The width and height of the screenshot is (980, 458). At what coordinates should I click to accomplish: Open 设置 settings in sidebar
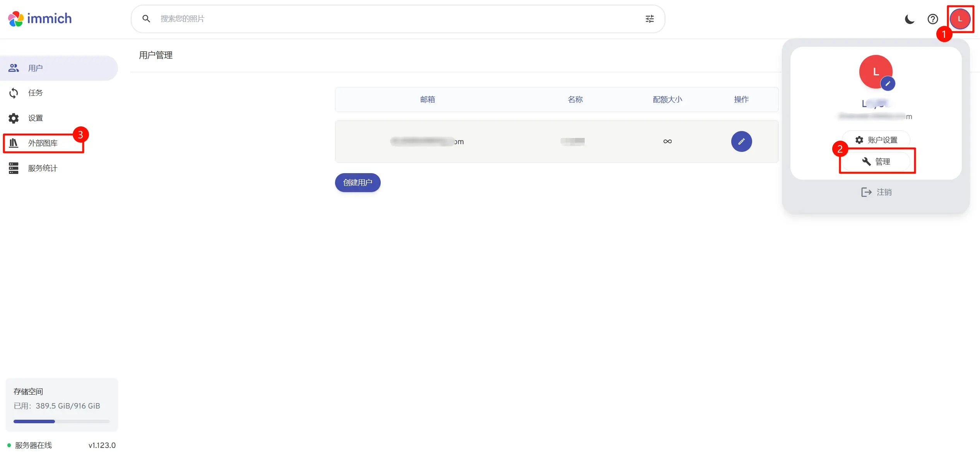pyautogui.click(x=35, y=118)
